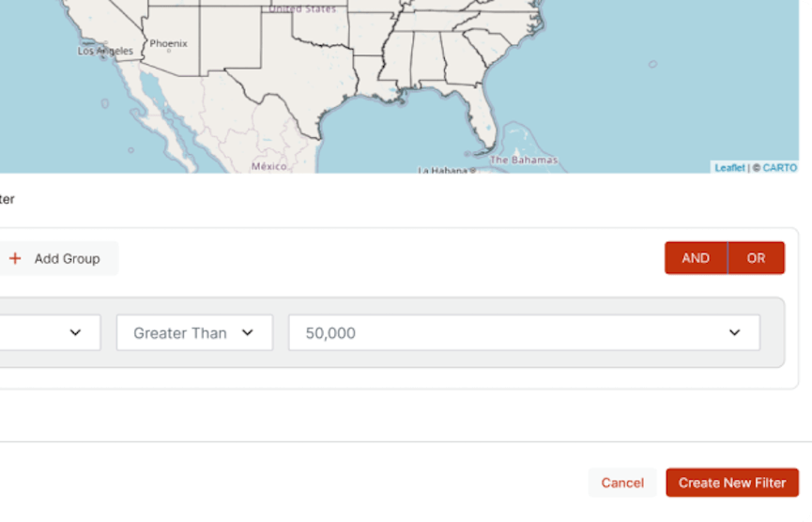Click Create New Filter button
This screenshot has width=812, height=522.
coord(732,483)
